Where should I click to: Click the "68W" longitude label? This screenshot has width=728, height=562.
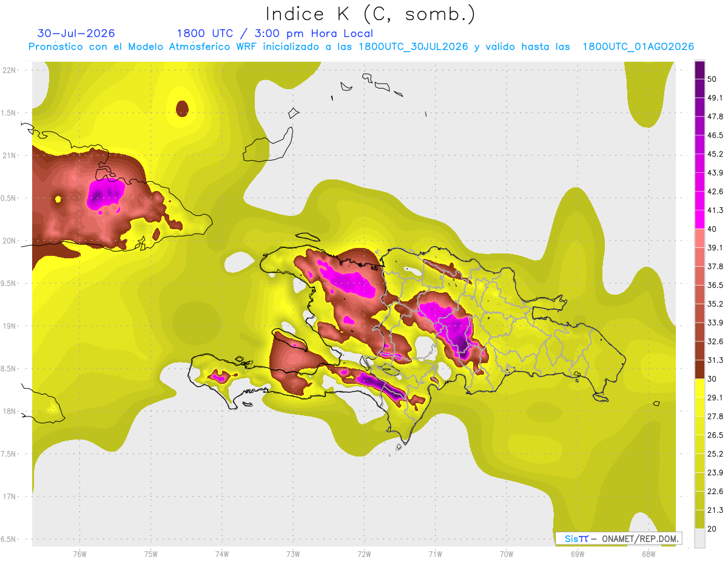point(648,554)
